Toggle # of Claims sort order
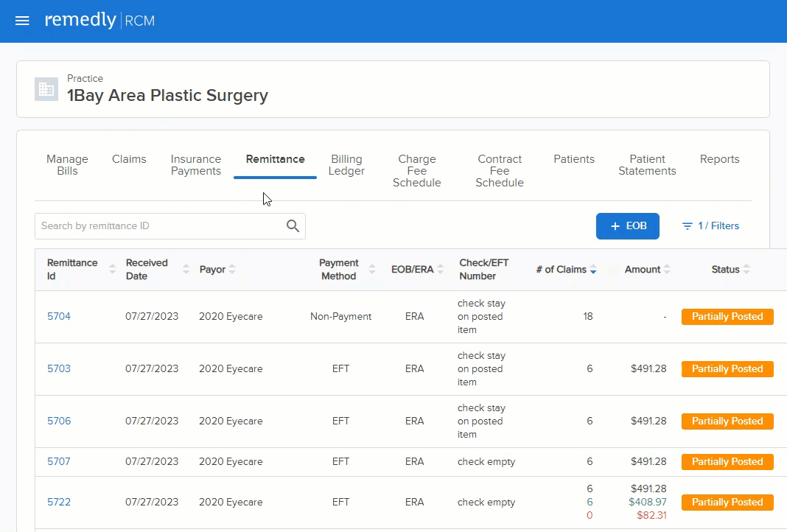This screenshot has height=532, width=787. [593, 270]
